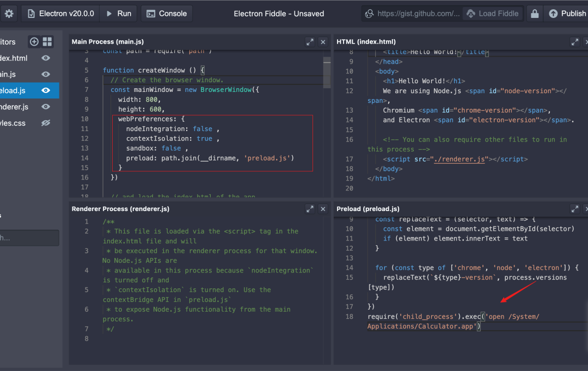Screen dimensions: 588x371
Task: Click 'height: 600,' line in main.js
Action: click(142, 109)
